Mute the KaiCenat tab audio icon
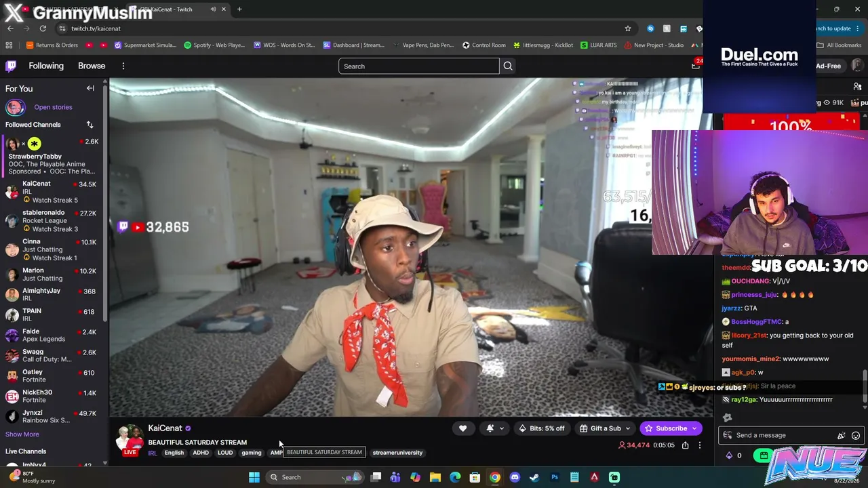The image size is (868, 488). point(213,9)
